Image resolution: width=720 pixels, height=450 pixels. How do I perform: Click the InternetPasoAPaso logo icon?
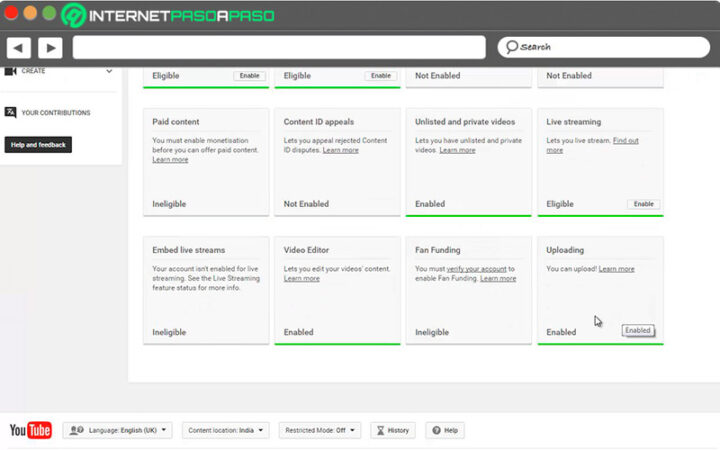pos(74,16)
